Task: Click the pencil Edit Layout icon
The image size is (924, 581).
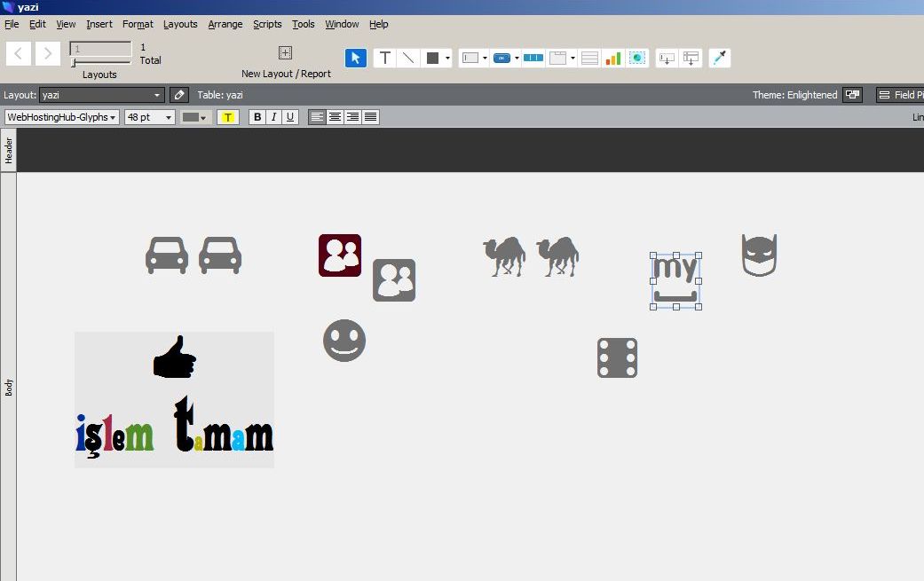Action: [x=179, y=95]
